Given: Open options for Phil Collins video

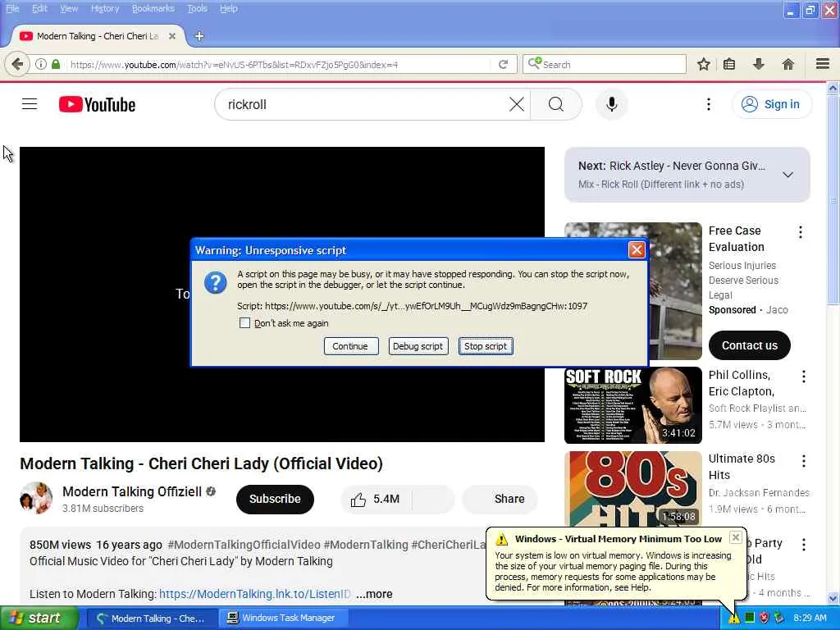Looking at the screenshot, I should pos(804,377).
